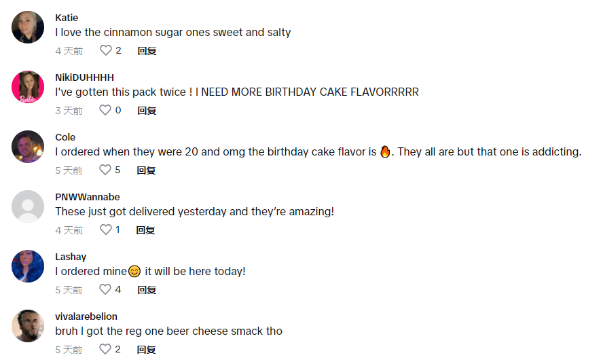The image size is (603, 364).
Task: Click PNWWannabe's default gray avatar
Action: coord(28,206)
